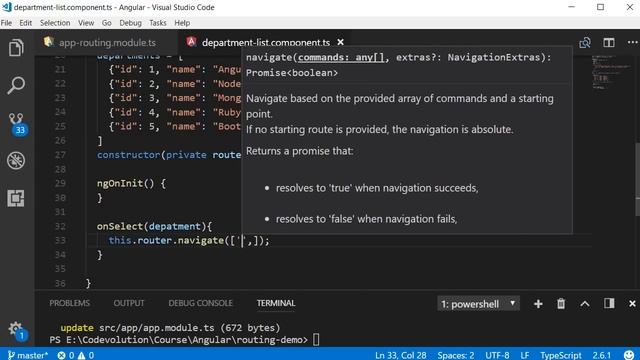
Task: Switch to the PROBLEMS panel tab
Action: (69, 303)
